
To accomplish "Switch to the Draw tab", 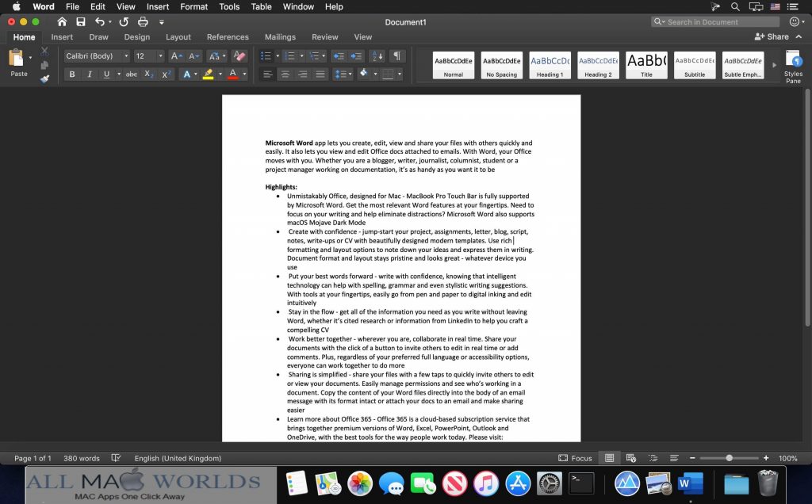I will pos(98,36).
